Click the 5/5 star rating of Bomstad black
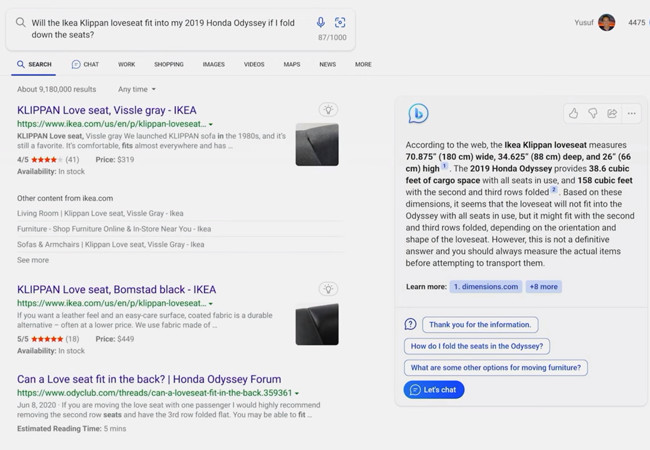The height and width of the screenshot is (450, 650). pyautogui.click(x=48, y=339)
